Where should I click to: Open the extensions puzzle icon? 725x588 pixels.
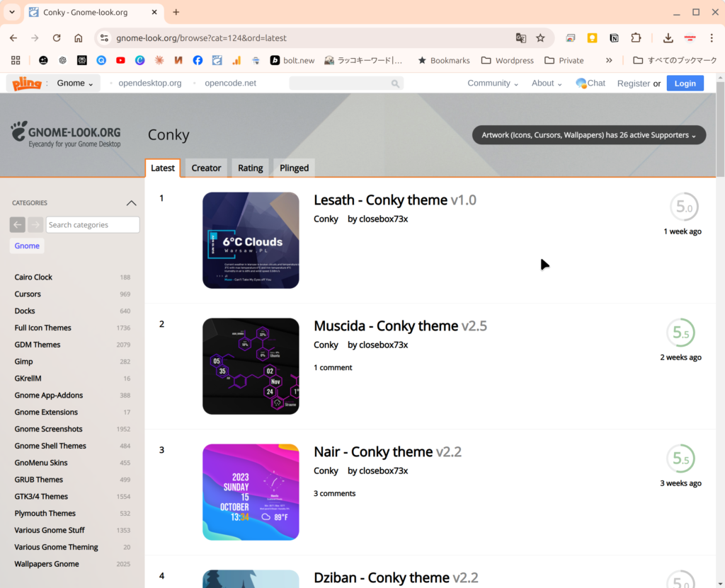click(636, 38)
